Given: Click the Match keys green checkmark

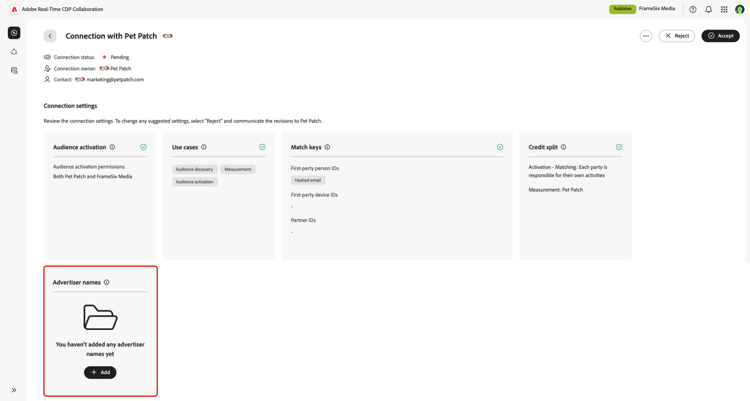Looking at the screenshot, I should [500, 147].
